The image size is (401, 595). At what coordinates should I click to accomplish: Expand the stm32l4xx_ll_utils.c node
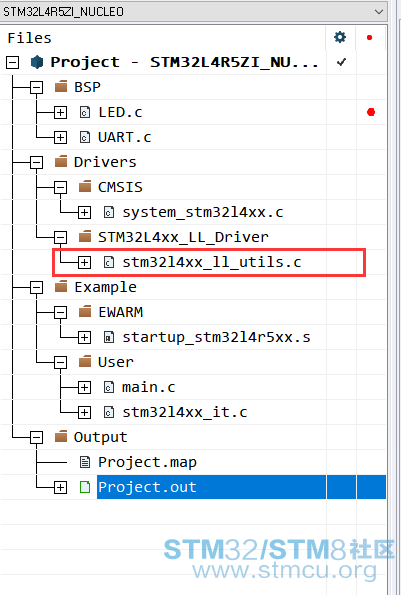tap(84, 262)
